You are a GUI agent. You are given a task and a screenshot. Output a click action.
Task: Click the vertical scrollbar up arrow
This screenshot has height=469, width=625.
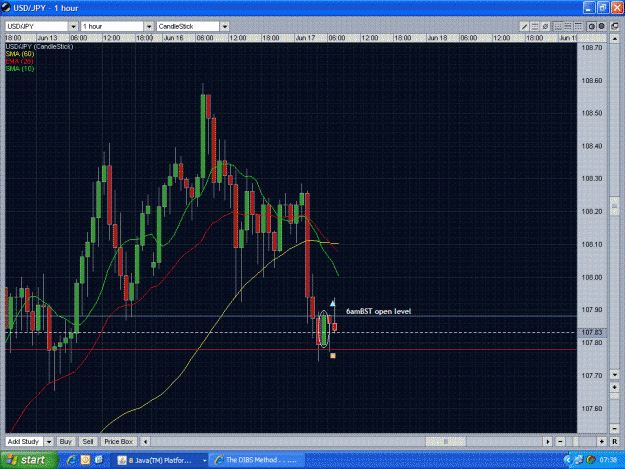(614, 39)
